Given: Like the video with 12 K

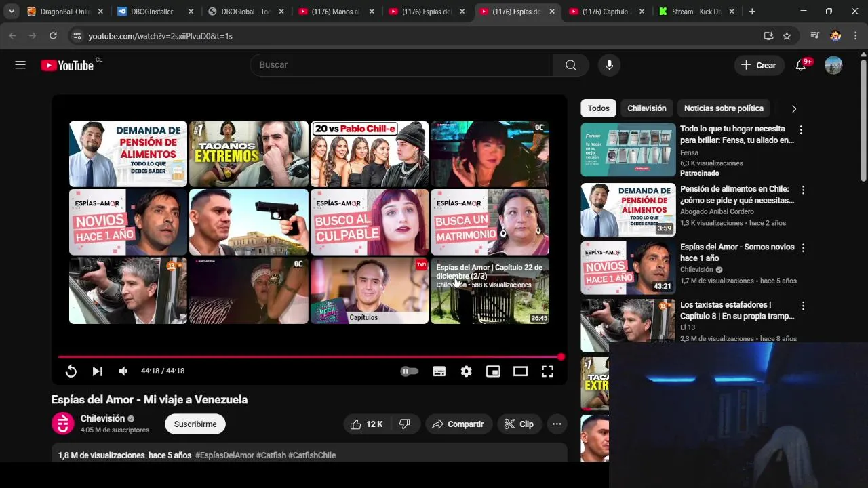Looking at the screenshot, I should point(366,424).
